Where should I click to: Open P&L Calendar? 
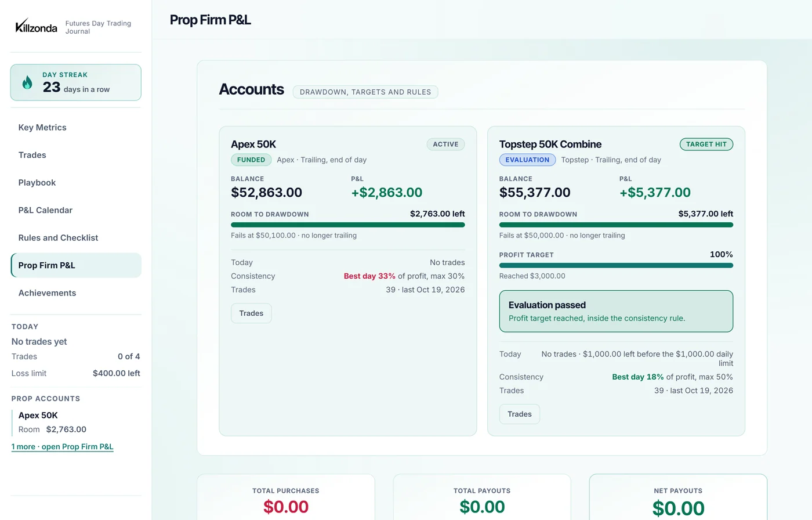(x=76, y=210)
